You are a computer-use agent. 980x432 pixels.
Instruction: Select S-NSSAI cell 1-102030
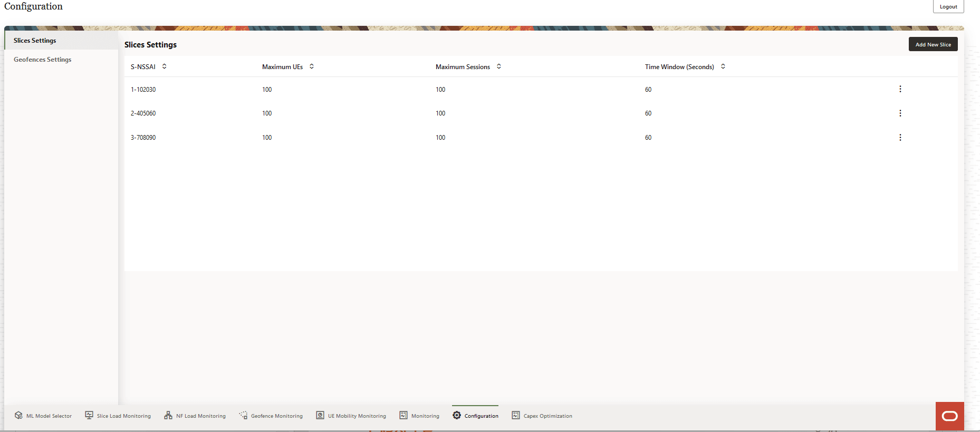(x=143, y=90)
